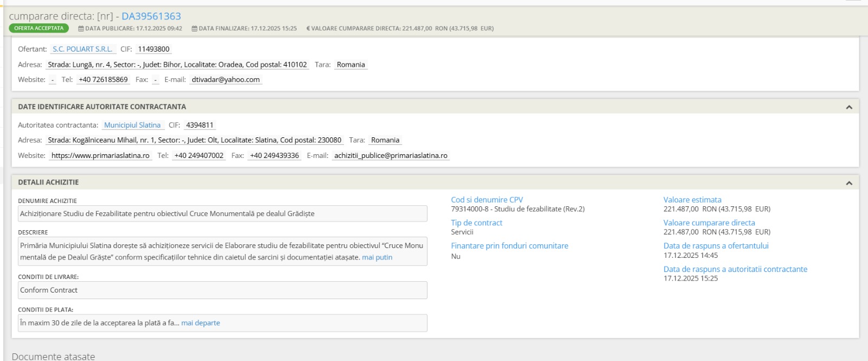The height and width of the screenshot is (361, 868).
Task: Click the 'Valoare estimata' label
Action: pos(692,200)
